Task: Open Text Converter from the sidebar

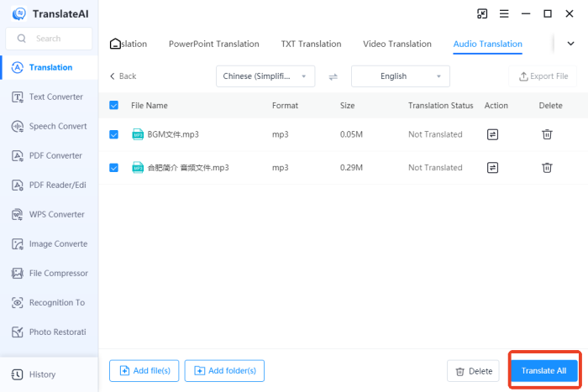Action: point(49,97)
